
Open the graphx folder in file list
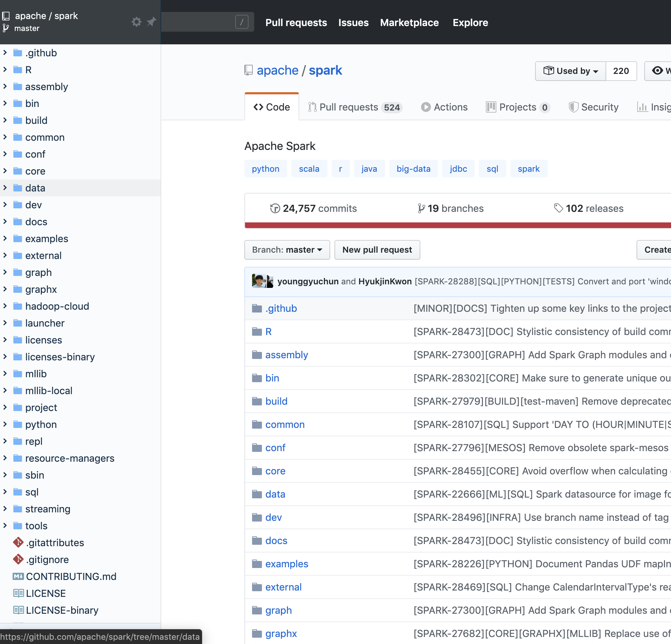coord(281,633)
